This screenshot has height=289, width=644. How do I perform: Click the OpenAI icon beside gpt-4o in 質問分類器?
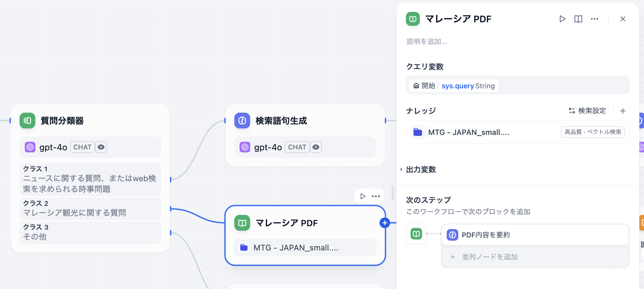click(30, 147)
